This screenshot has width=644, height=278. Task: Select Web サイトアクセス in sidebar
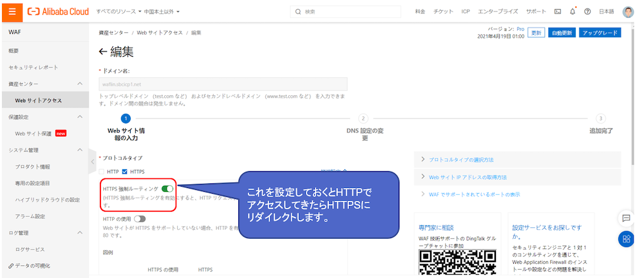pos(44,100)
